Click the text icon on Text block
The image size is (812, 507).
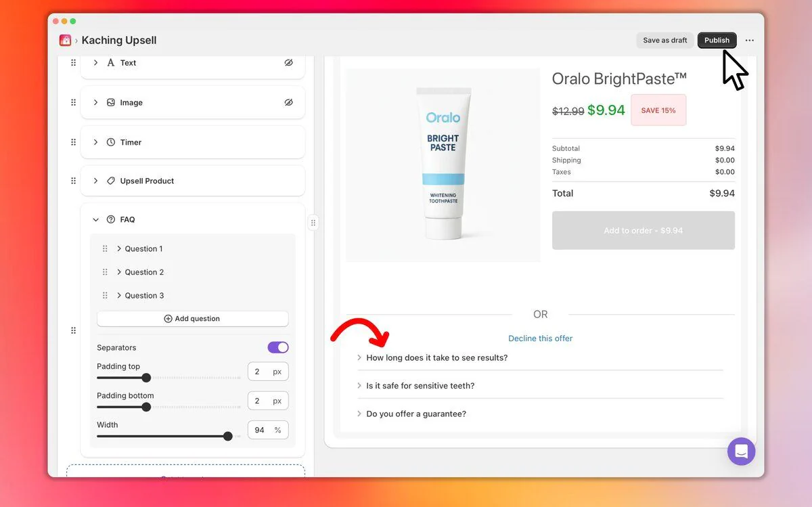click(111, 62)
